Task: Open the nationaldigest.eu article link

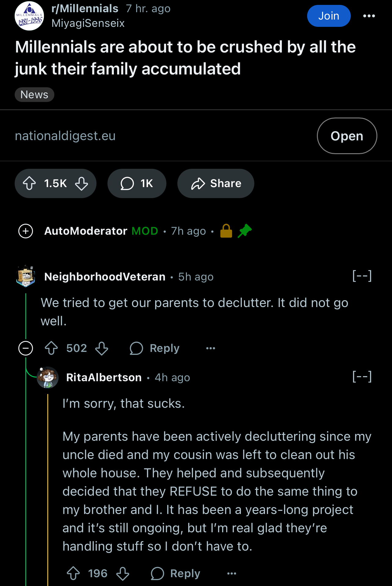Action: coord(347,136)
